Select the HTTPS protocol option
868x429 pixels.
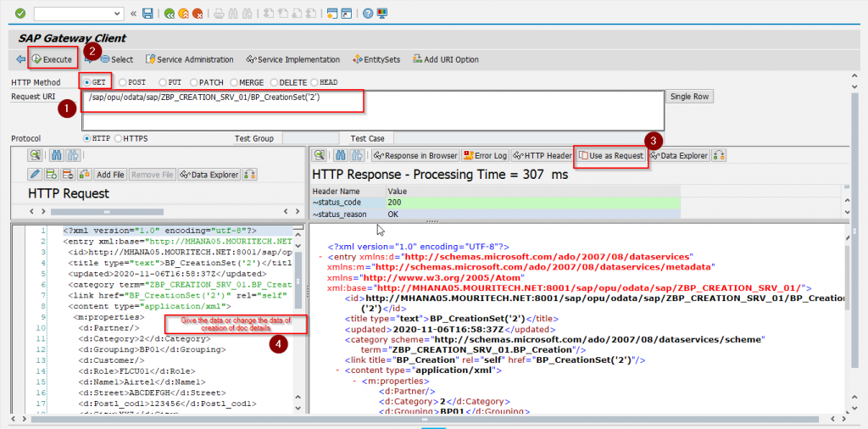118,138
